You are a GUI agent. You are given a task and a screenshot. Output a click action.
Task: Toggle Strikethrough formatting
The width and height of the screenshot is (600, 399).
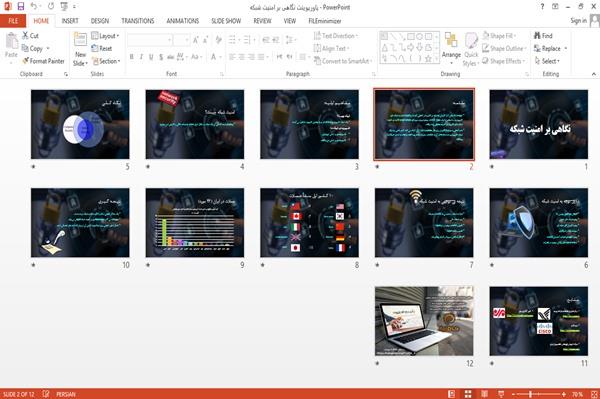[171, 57]
